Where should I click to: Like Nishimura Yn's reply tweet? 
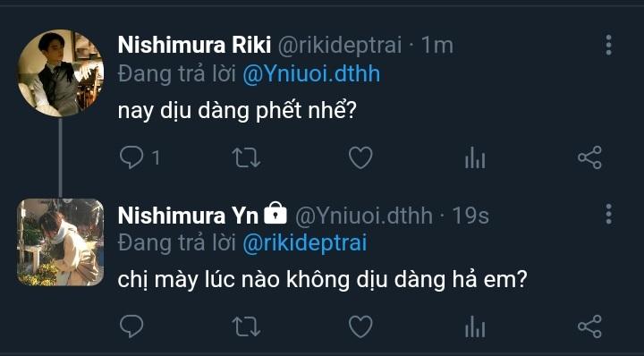coord(360,326)
